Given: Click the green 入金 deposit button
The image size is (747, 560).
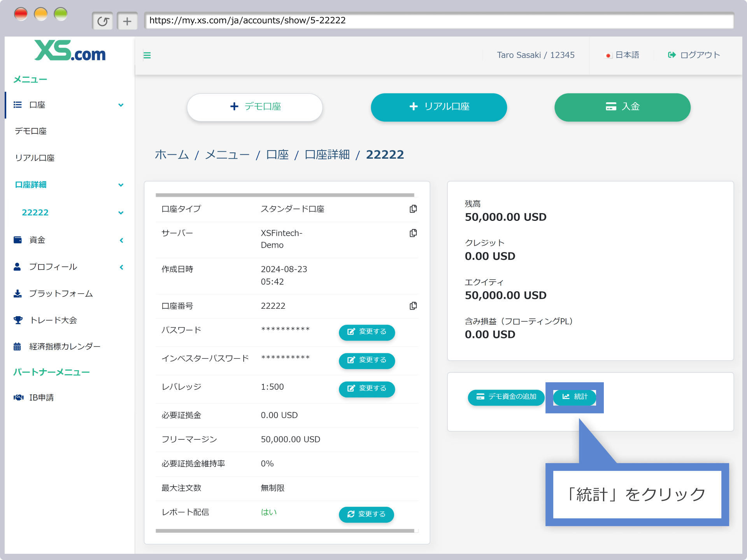Looking at the screenshot, I should click(622, 107).
